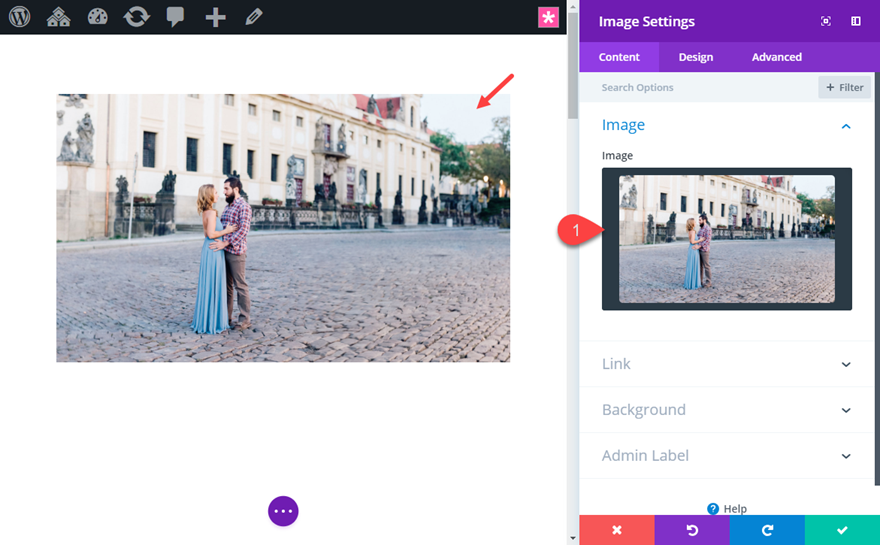The height and width of the screenshot is (545, 880).
Task: Open the My Sites houses icon
Action: 58,17
